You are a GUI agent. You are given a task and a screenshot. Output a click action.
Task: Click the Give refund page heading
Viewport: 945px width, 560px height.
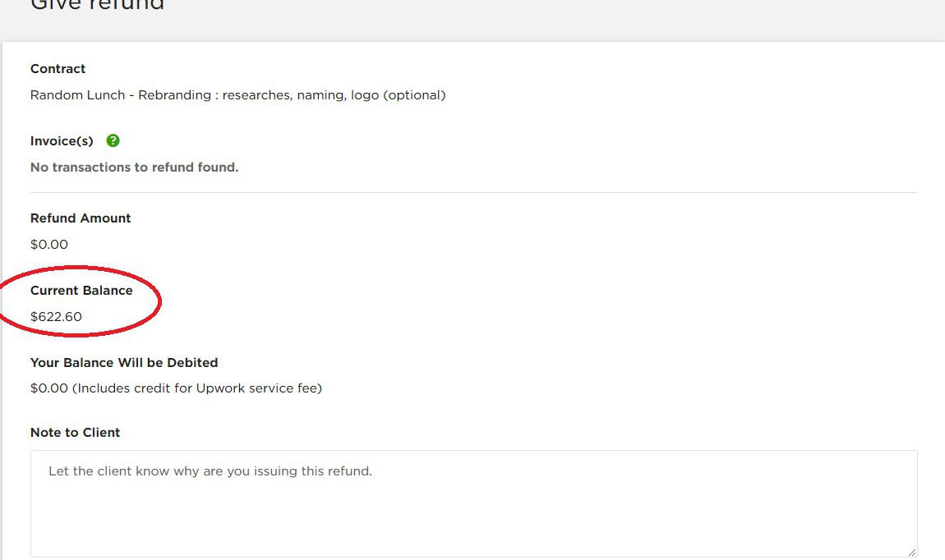point(97,5)
